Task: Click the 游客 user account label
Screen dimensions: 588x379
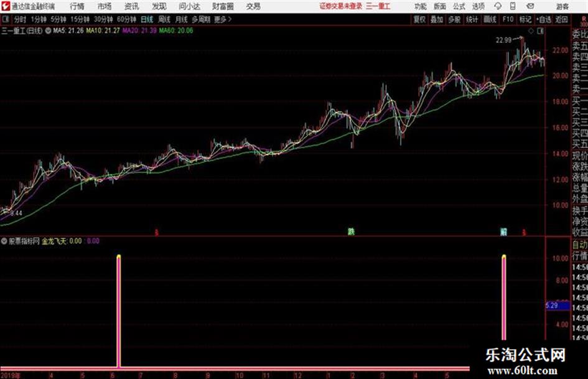Action: 562,6
